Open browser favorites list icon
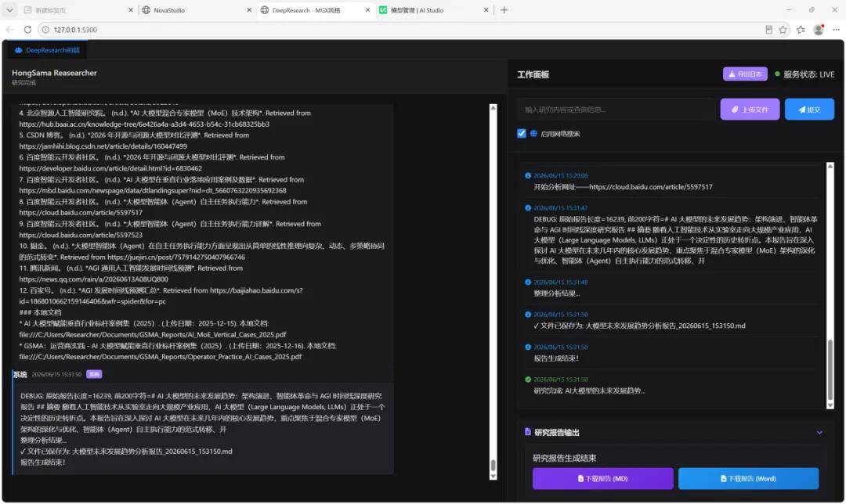This screenshot has height=504, width=846. click(x=801, y=30)
